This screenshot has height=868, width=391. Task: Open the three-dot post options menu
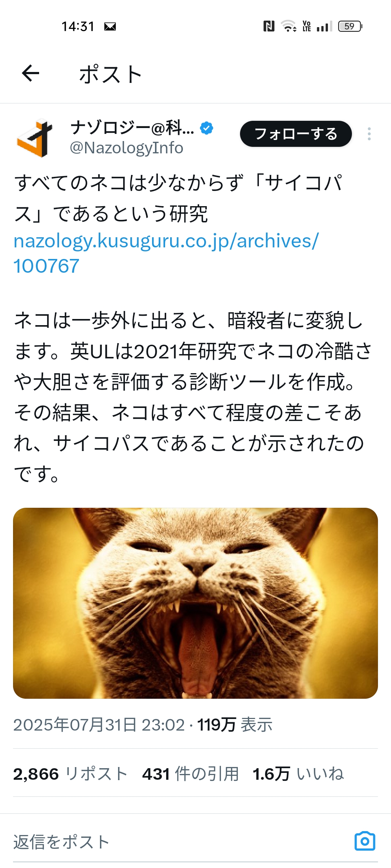pos(369,134)
